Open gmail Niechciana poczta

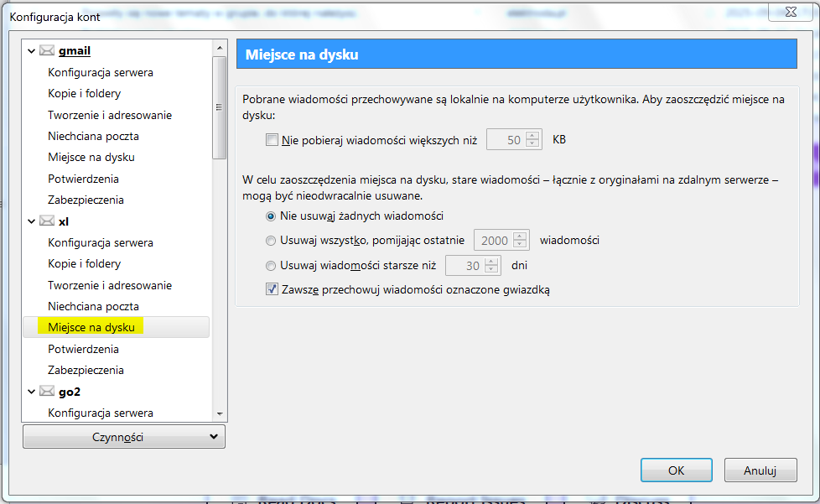[x=93, y=136]
